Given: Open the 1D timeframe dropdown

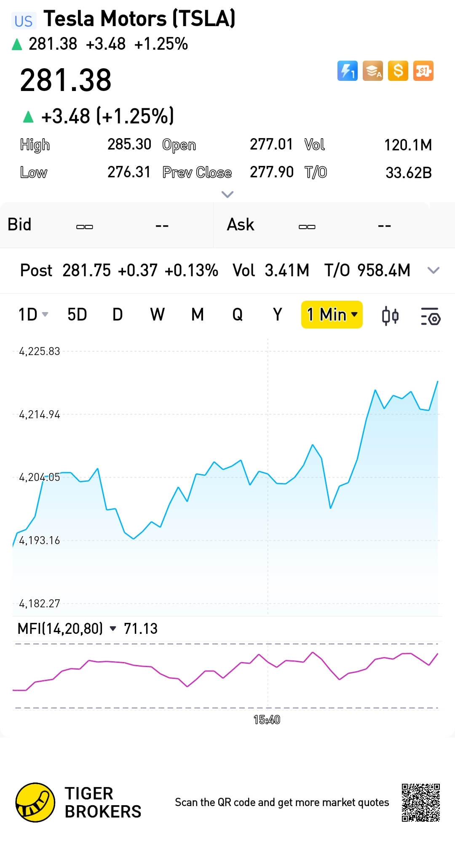Looking at the screenshot, I should (x=33, y=315).
